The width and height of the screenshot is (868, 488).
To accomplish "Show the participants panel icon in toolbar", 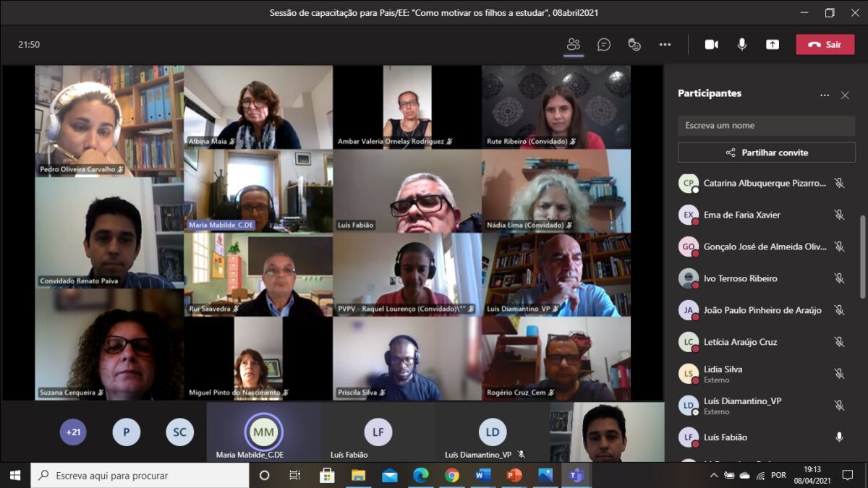I will pyautogui.click(x=574, y=44).
